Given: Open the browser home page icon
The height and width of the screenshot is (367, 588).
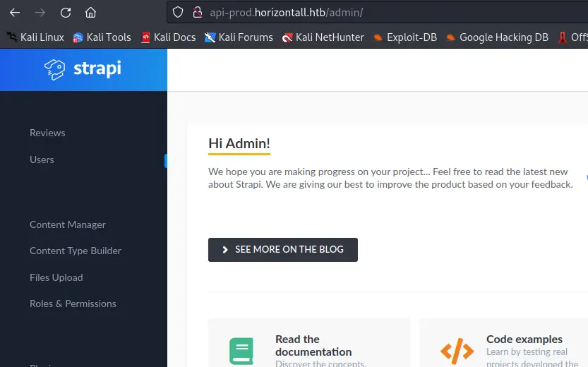Looking at the screenshot, I should pos(90,13).
